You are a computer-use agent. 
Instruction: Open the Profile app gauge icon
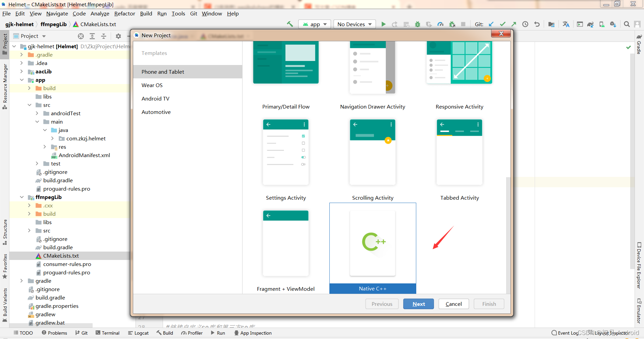point(440,24)
